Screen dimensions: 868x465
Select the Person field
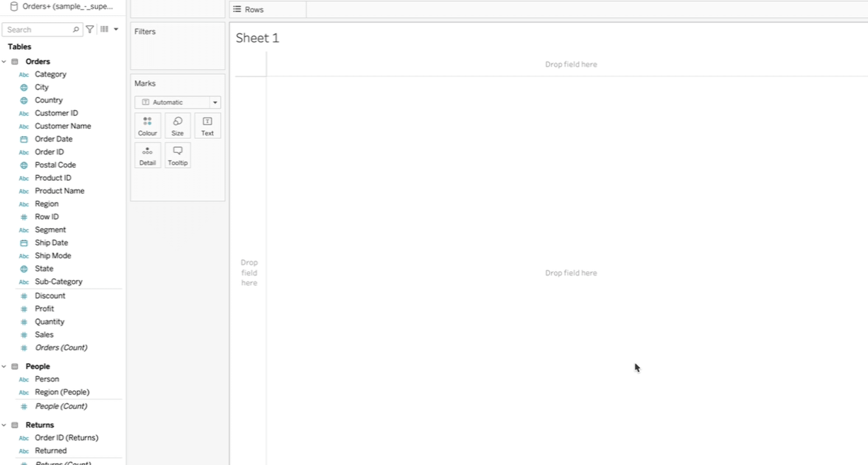tap(47, 379)
